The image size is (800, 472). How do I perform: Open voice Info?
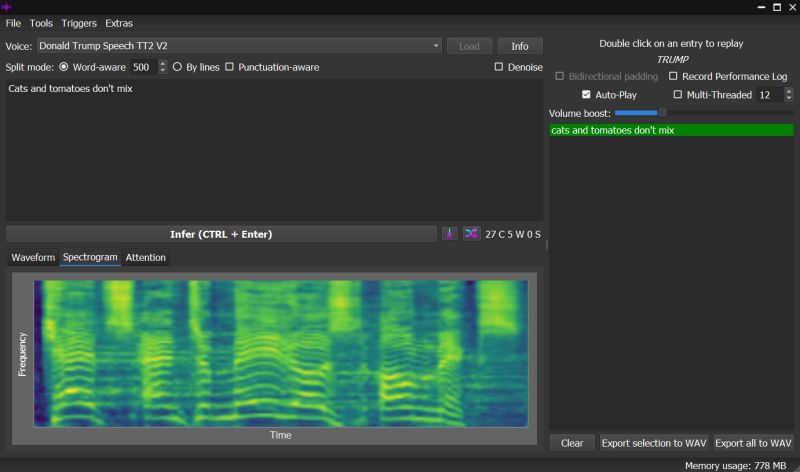pos(520,46)
